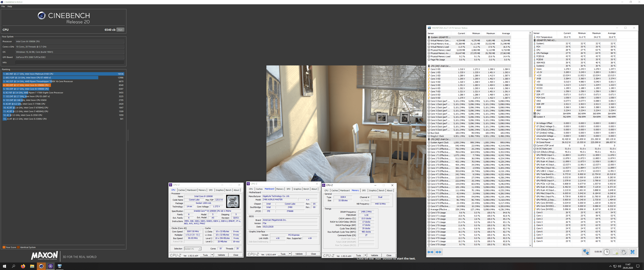Select Memory tab in CPU-Z mainboard window
644x270 pixels.
click(280, 189)
